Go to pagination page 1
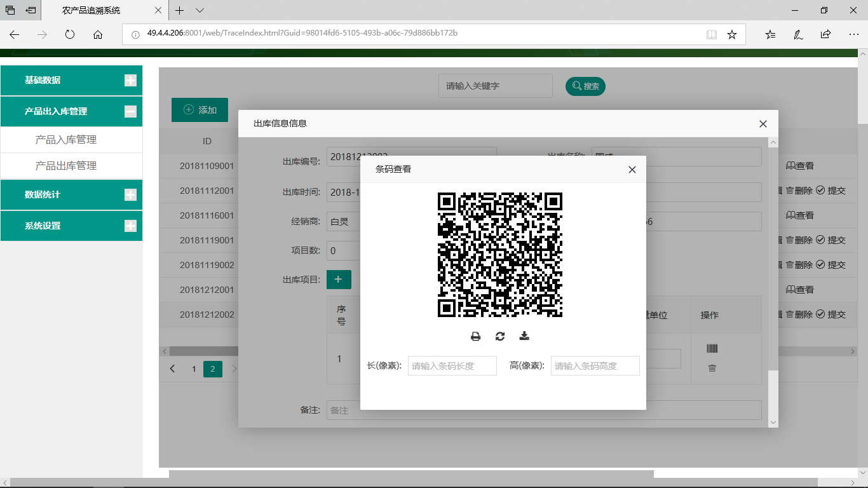Viewport: 868px width, 488px height. pyautogui.click(x=194, y=369)
